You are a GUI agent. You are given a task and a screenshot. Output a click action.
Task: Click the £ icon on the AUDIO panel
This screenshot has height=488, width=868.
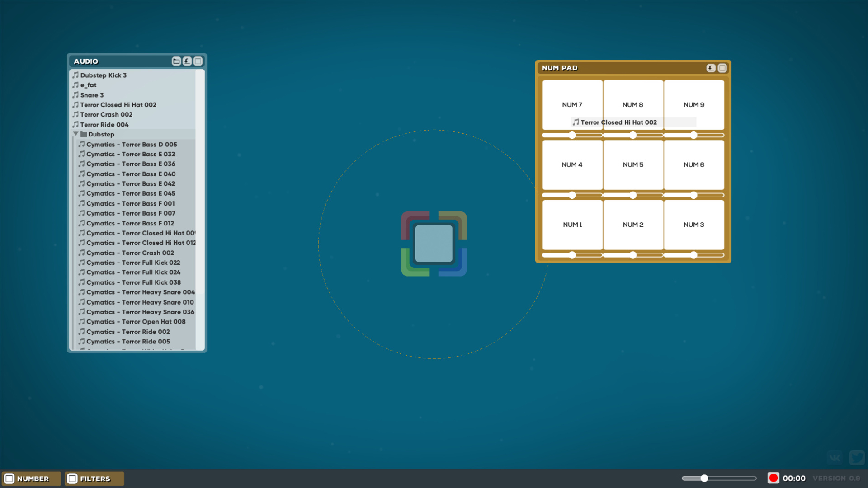[x=187, y=61]
